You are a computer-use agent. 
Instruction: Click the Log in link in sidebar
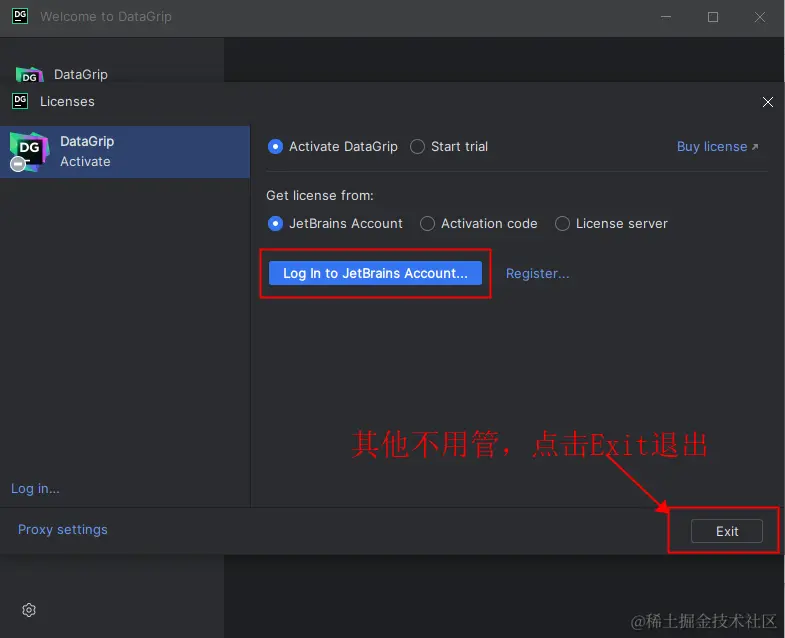tap(35, 489)
